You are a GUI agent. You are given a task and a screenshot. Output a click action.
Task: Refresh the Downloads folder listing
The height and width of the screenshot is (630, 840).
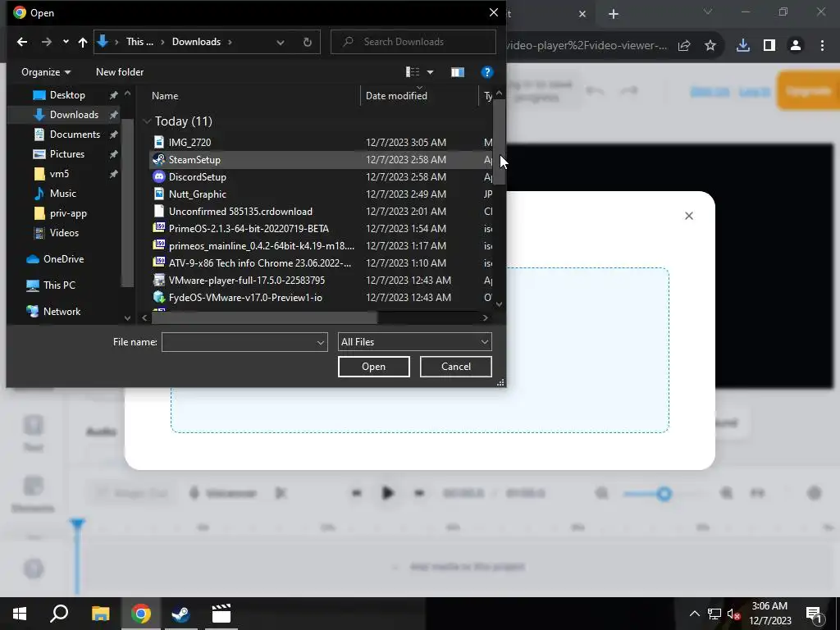coord(308,42)
